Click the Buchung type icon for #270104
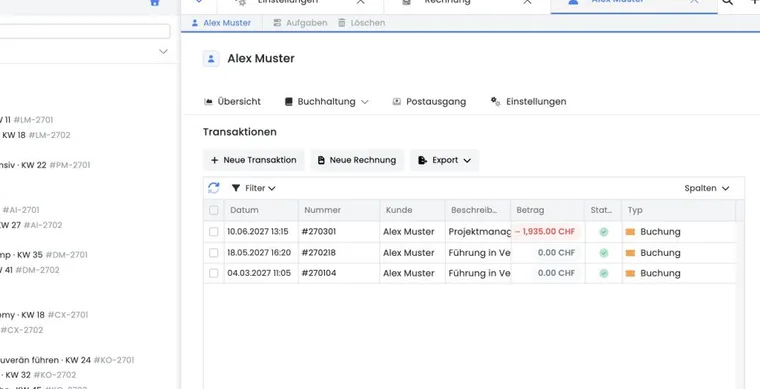The width and height of the screenshot is (760, 389). 630,273
